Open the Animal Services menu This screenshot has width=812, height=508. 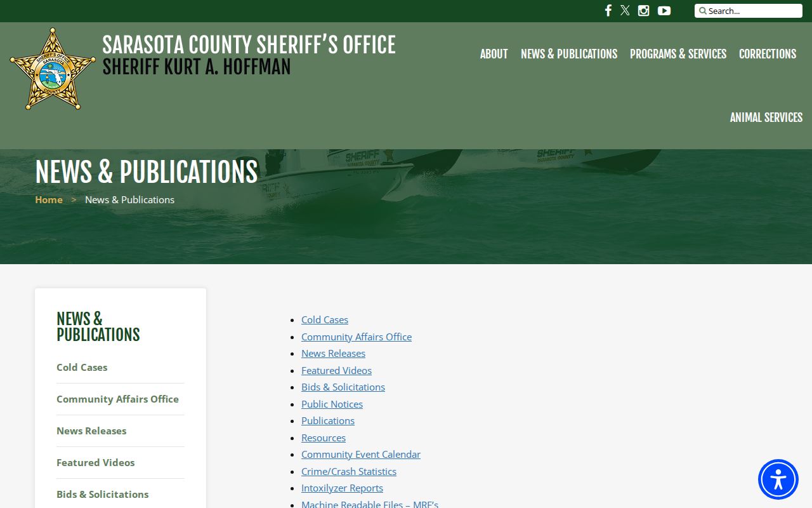click(x=766, y=117)
